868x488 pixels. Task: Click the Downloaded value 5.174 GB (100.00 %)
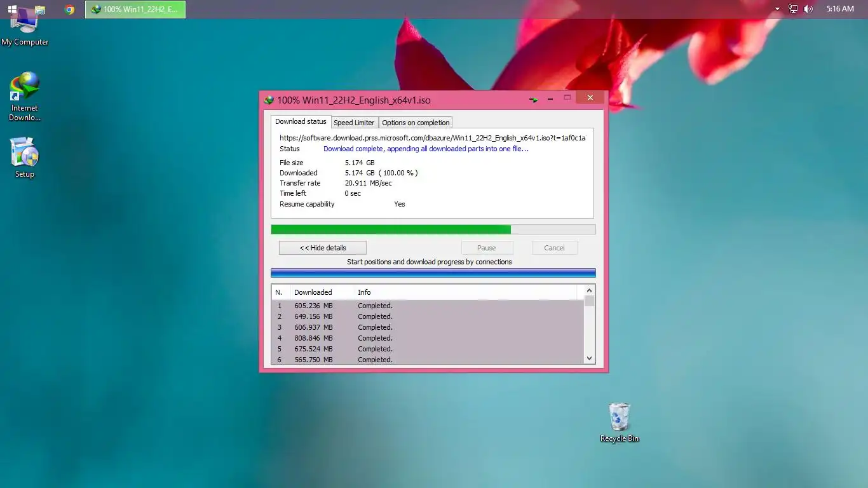pos(381,173)
